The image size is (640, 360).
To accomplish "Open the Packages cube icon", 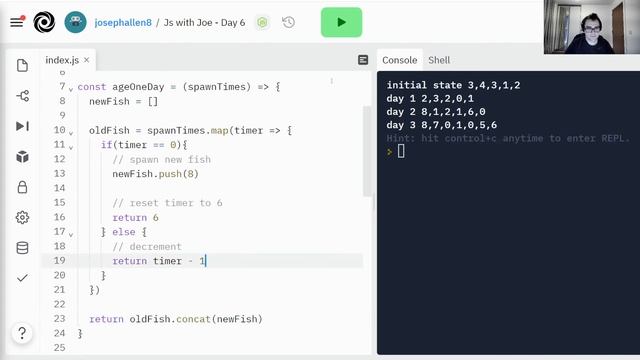I will click(22, 157).
